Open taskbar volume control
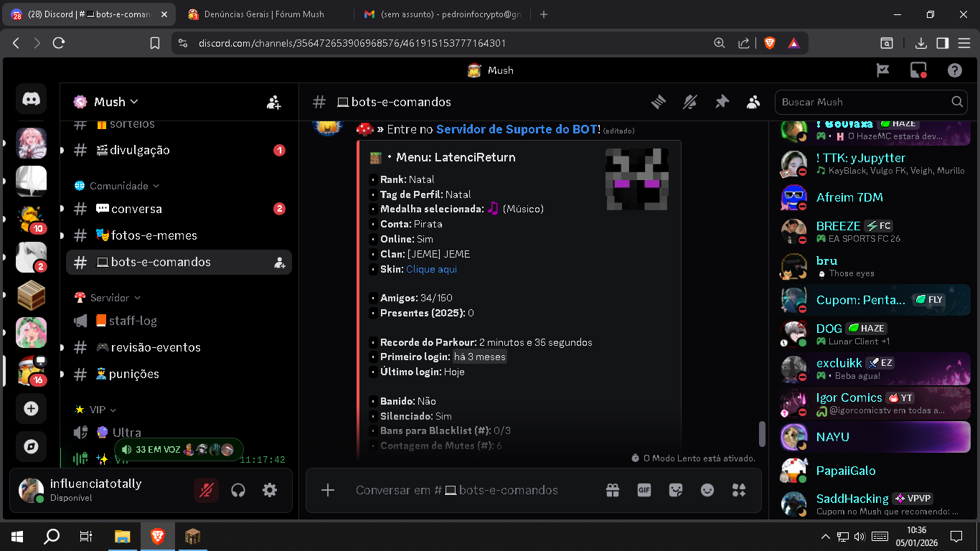This screenshot has width=980, height=551. (859, 537)
